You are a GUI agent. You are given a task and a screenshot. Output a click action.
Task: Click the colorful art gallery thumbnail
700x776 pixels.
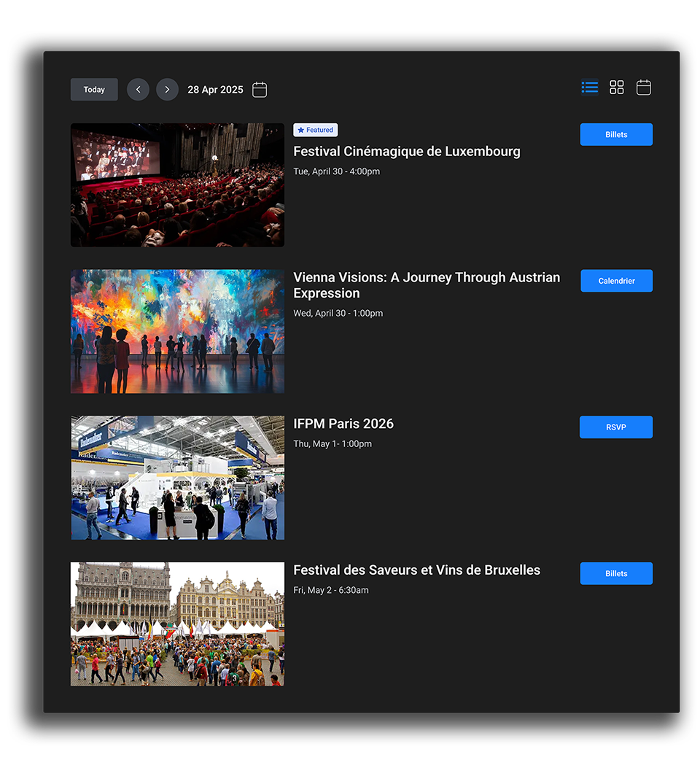(177, 332)
